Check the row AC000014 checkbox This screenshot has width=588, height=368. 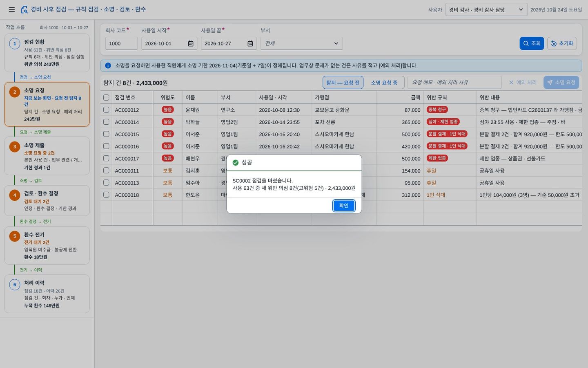coord(106,122)
